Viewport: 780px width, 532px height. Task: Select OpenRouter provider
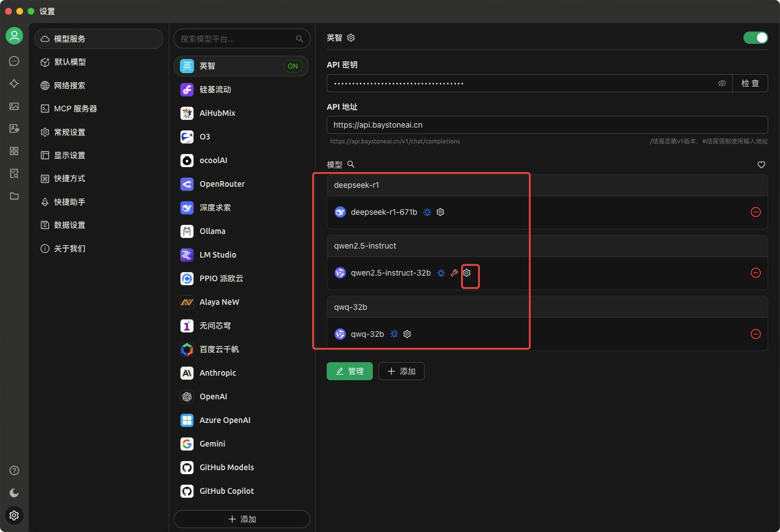pos(241,184)
